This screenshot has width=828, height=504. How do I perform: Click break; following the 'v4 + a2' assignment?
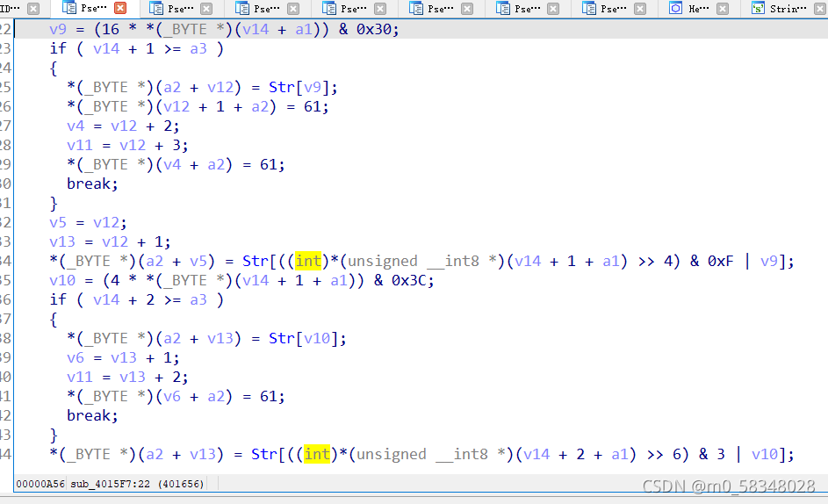tap(92, 184)
